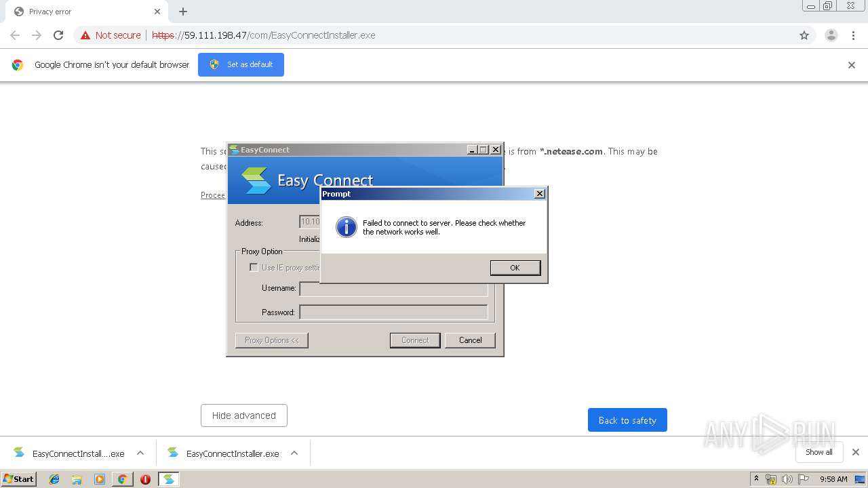Click the Hide advanced button
The width and height of the screenshot is (868, 488).
click(x=244, y=415)
